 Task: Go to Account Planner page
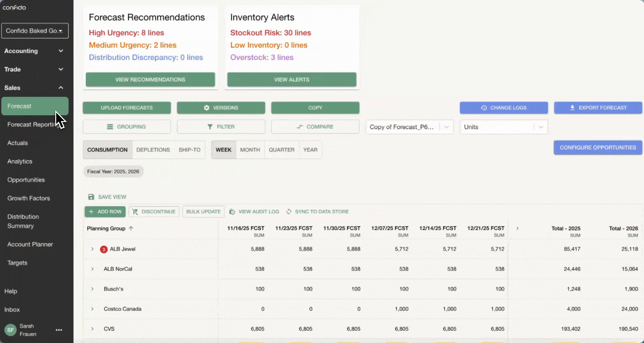[x=30, y=244]
